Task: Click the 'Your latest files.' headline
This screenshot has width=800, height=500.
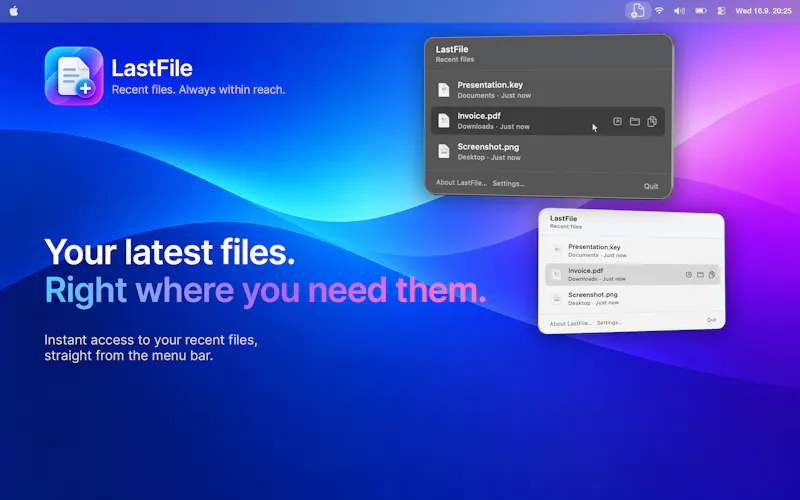Action: click(169, 252)
